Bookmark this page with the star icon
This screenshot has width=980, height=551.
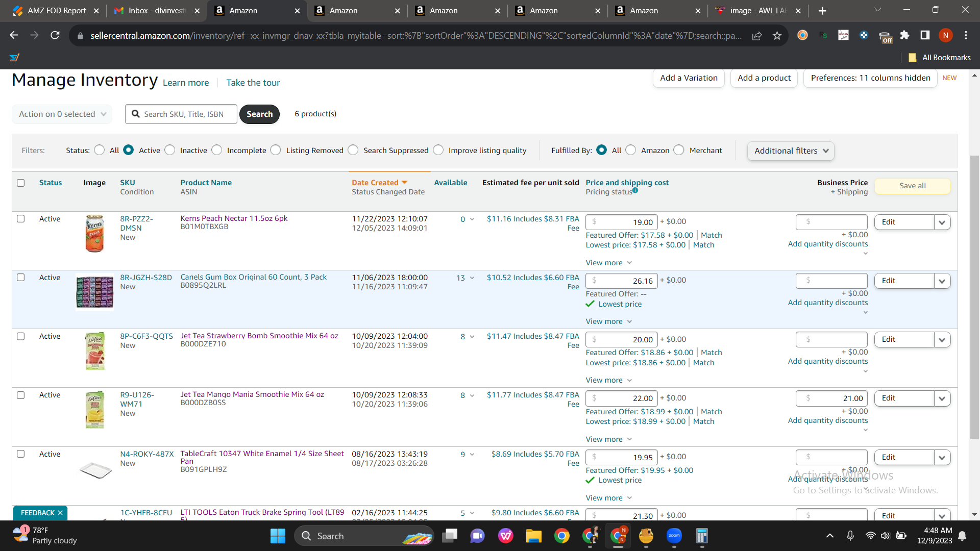(x=777, y=35)
